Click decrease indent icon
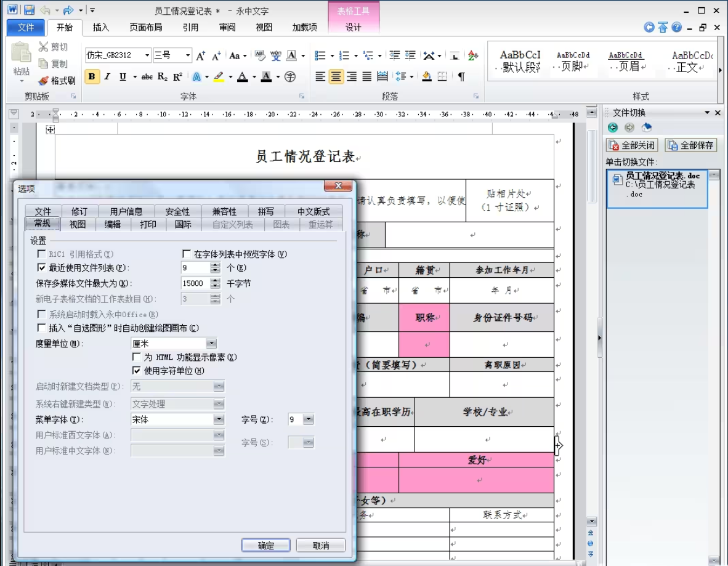This screenshot has width=728, height=566. pyautogui.click(x=395, y=55)
